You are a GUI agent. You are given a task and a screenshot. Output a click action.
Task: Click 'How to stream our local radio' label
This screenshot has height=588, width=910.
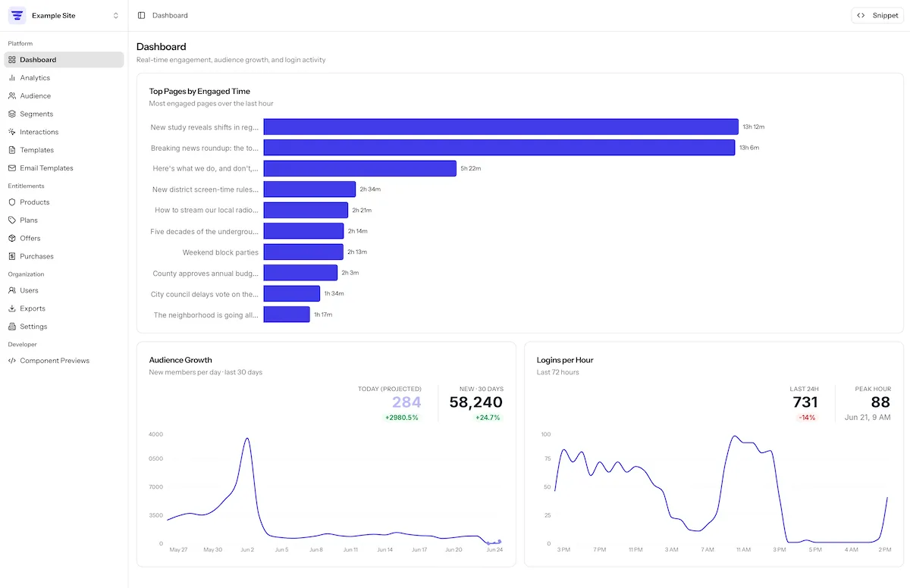(207, 210)
